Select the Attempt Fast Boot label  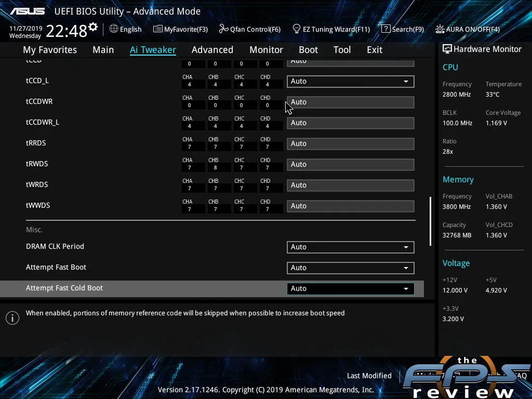coord(56,267)
